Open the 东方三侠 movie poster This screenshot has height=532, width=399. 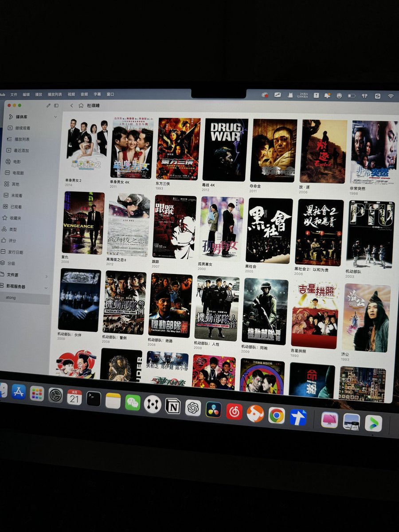(178, 149)
